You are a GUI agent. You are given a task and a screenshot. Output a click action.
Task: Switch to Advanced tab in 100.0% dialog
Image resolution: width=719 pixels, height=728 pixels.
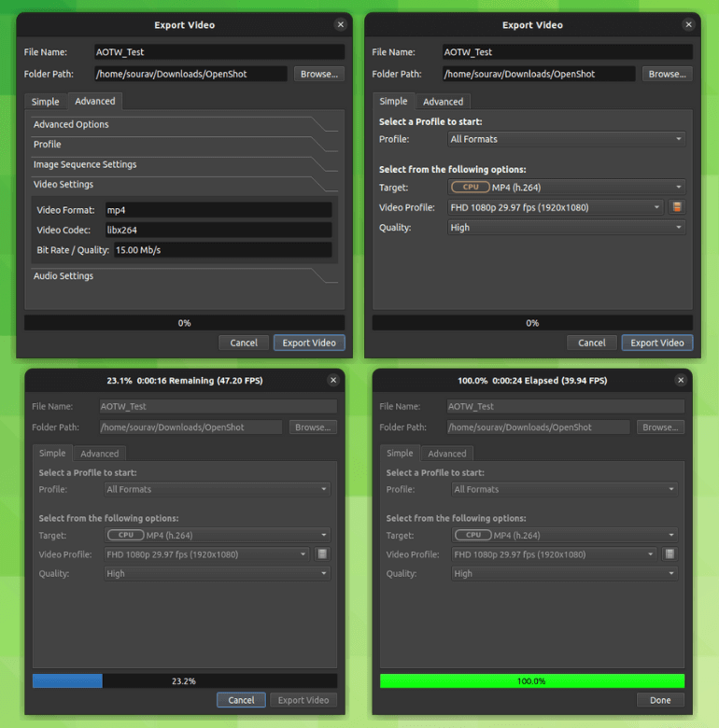point(447,454)
